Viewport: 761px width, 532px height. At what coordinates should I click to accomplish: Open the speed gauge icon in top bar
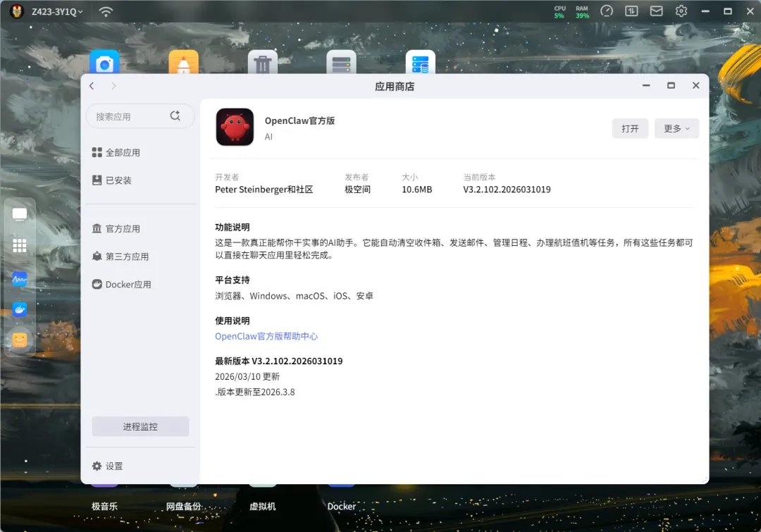coord(607,11)
